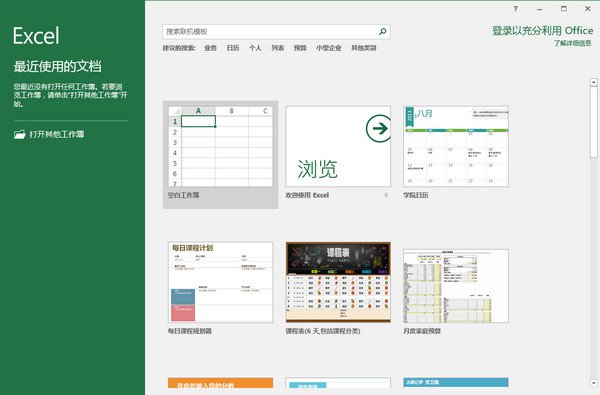The height and width of the screenshot is (395, 600).
Task: Click the 月度家庭预算 label text
Action: tap(422, 331)
